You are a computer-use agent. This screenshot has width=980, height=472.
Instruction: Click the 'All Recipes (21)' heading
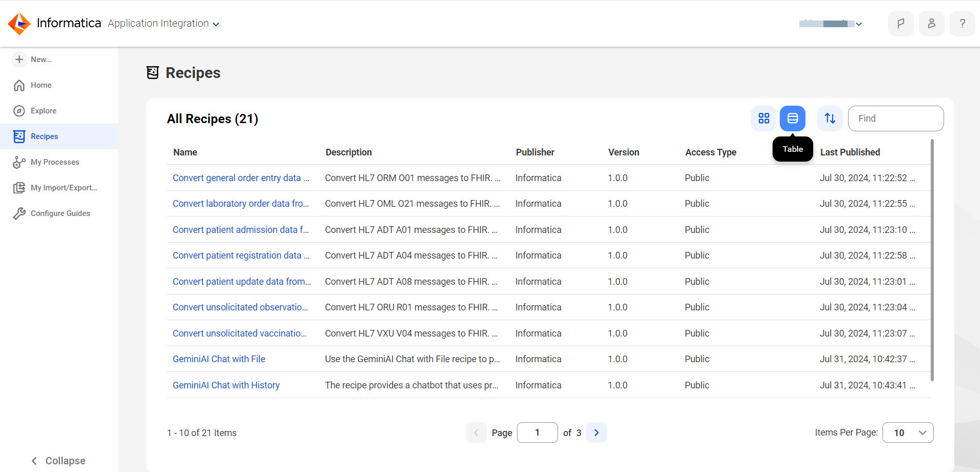point(213,119)
